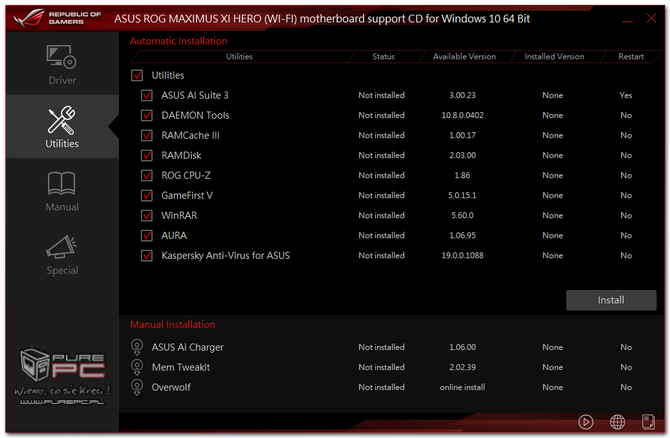Click the Available Version column header
Image resolution: width=670 pixels, height=438 pixels.
tap(464, 56)
